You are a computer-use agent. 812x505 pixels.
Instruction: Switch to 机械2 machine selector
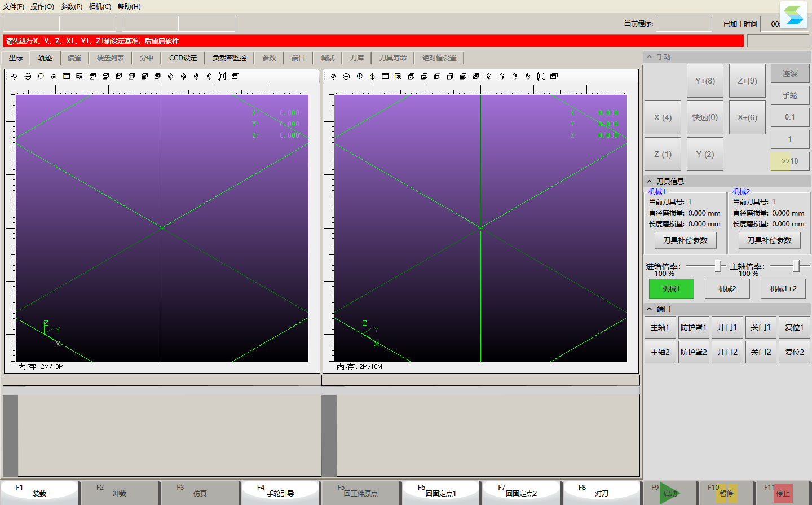point(727,289)
